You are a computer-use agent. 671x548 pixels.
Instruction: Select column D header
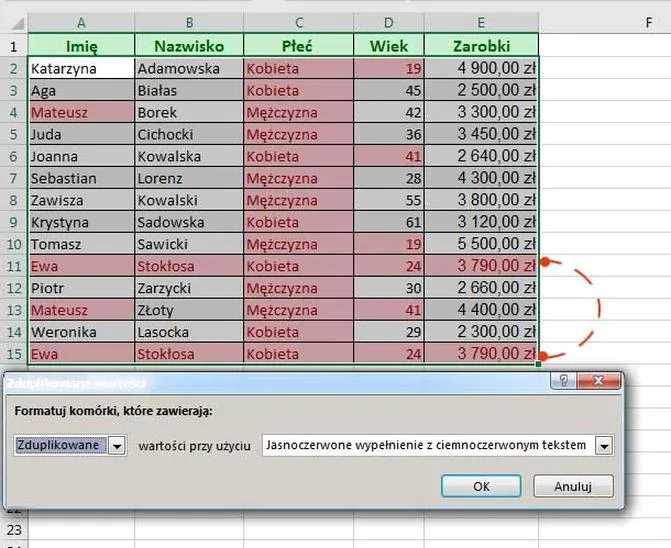click(x=389, y=23)
